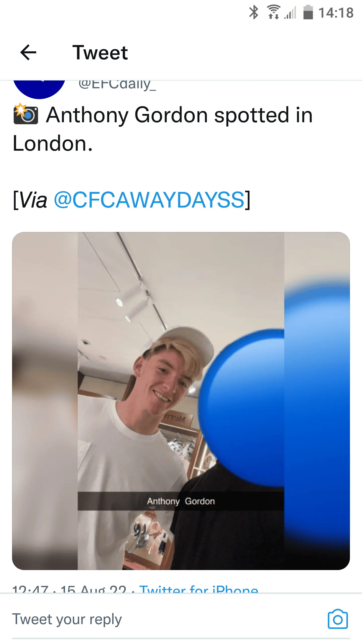Image resolution: width=362 pixels, height=644 pixels.
Task: Tap the Wi-Fi status icon
Action: [x=274, y=12]
